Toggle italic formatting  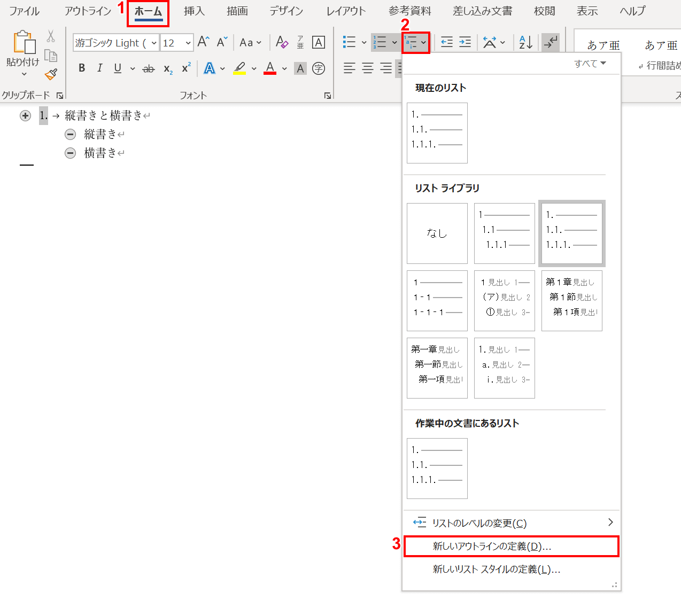point(99,68)
